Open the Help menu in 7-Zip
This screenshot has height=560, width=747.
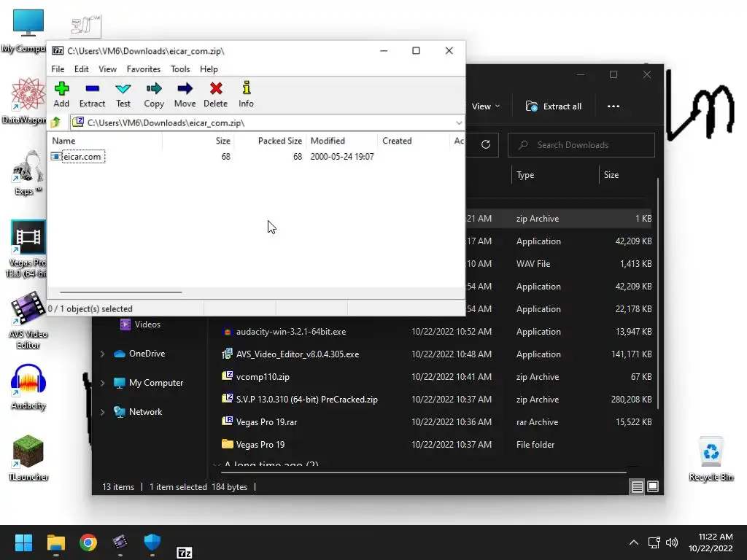click(209, 69)
